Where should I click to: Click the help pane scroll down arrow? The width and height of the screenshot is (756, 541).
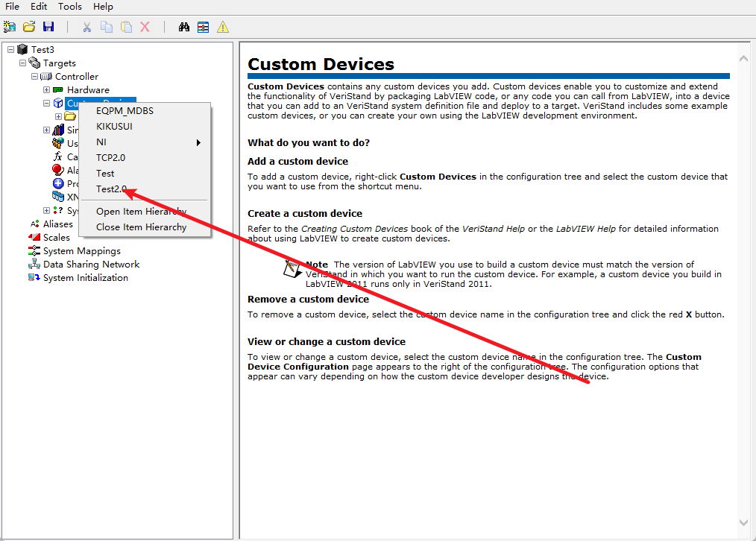pos(743,522)
